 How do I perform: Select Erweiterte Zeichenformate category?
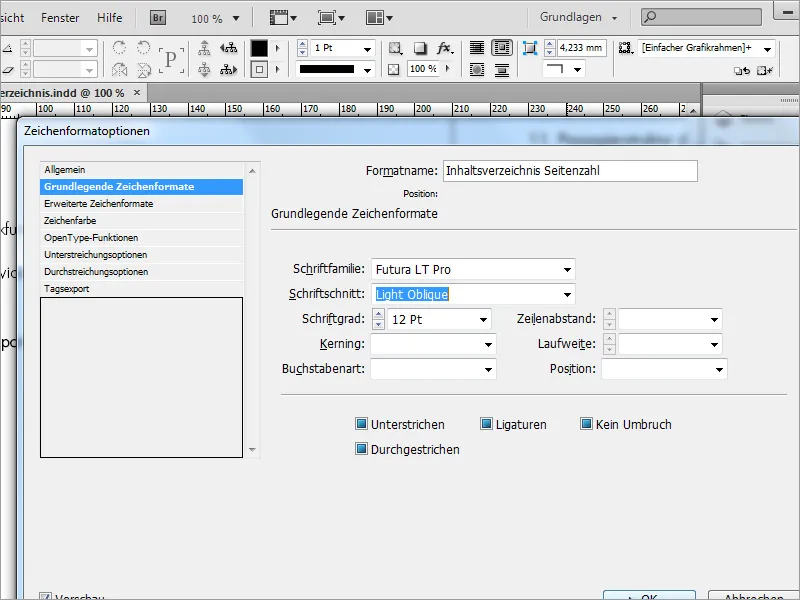[141, 204]
